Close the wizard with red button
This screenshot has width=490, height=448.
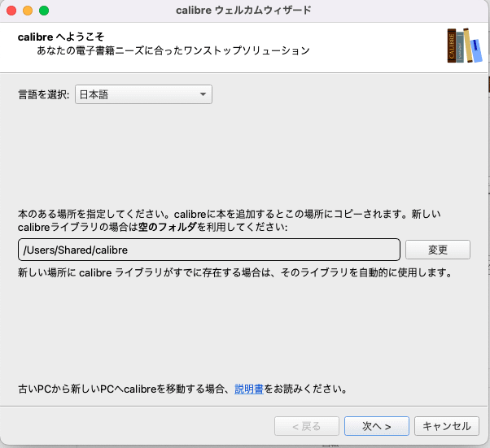11,11
